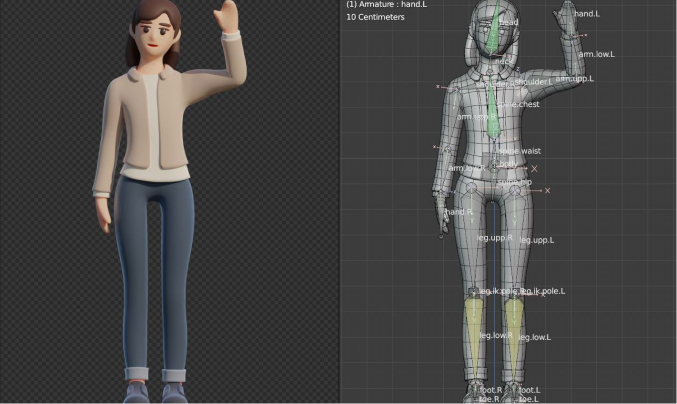Click the 'spine.waist' bone label
The height and width of the screenshot is (404, 677).
pos(520,151)
